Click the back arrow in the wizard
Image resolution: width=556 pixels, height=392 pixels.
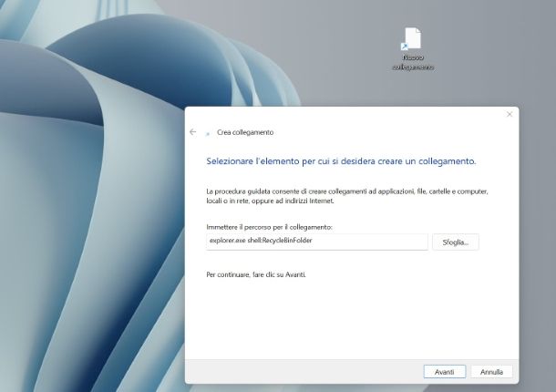point(193,132)
